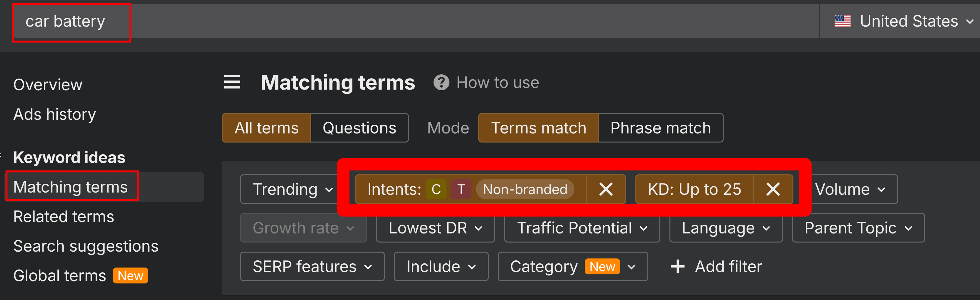Open the Parent Topic filter dropdown
Image resolution: width=980 pixels, height=300 pixels.
[x=858, y=228]
